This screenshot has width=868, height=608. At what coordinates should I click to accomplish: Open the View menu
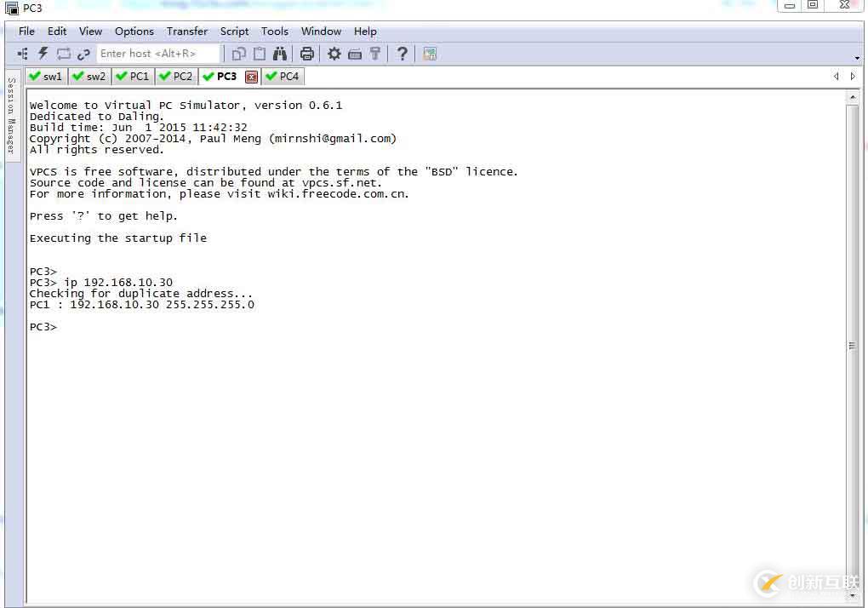tap(90, 31)
